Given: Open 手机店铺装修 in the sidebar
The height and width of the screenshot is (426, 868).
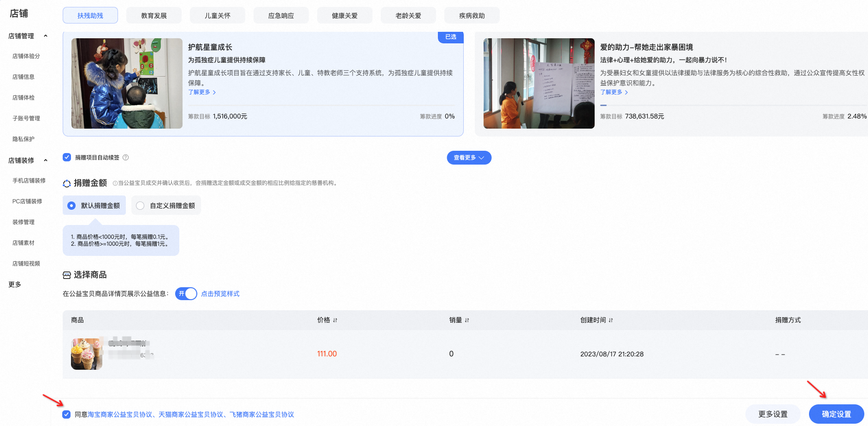Looking at the screenshot, I should (x=29, y=181).
